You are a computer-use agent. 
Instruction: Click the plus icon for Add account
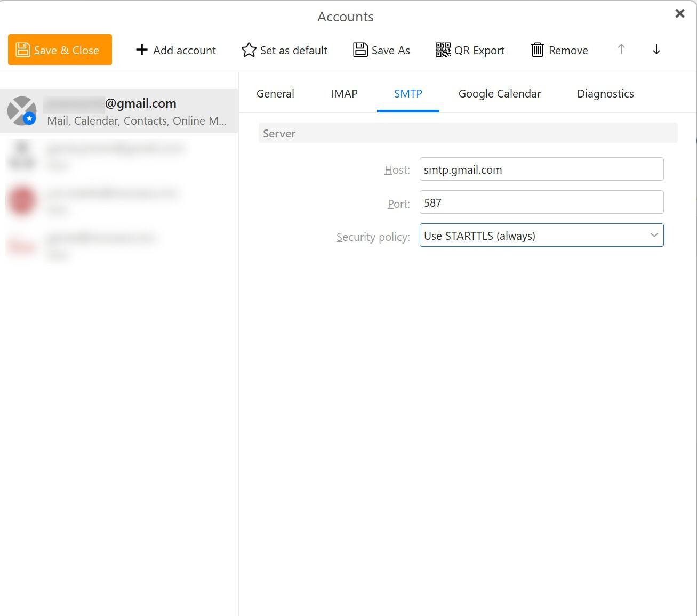coord(141,50)
